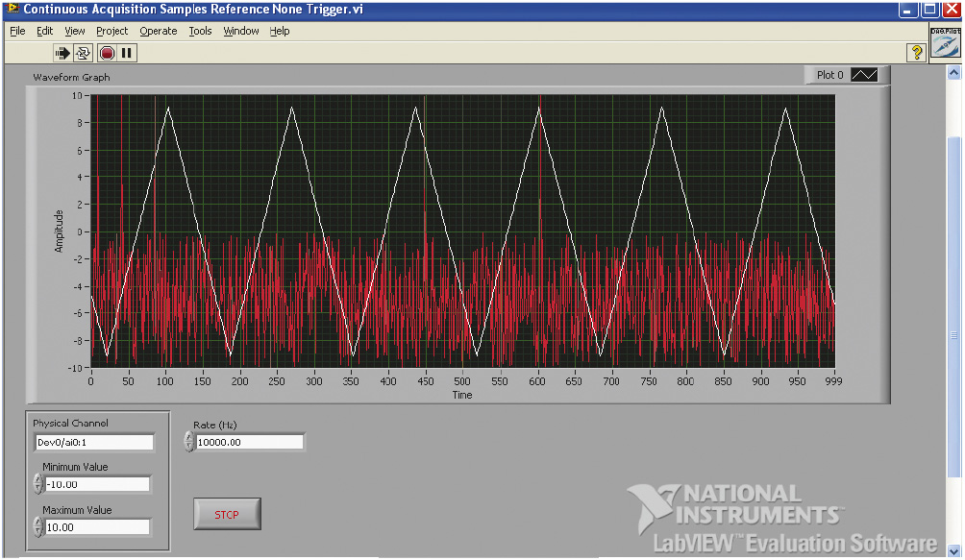Click the Run arrow toolbar button

pyautogui.click(x=62, y=54)
